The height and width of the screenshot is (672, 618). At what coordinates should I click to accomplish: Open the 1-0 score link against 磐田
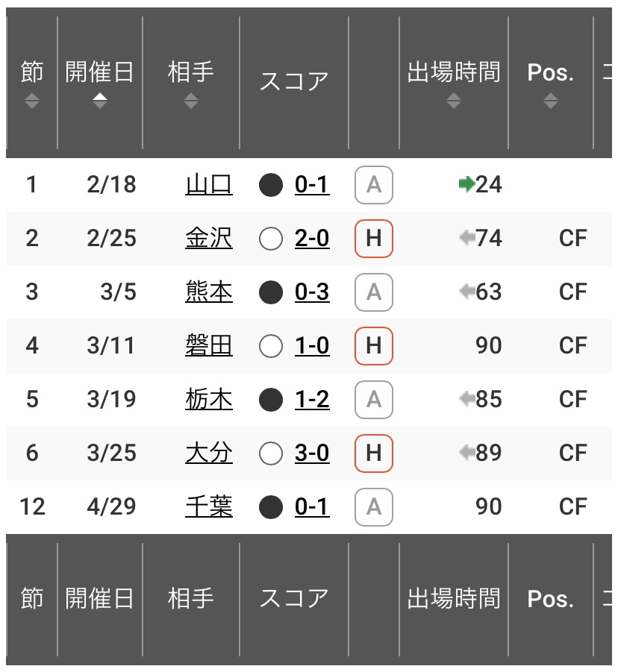[x=312, y=345]
